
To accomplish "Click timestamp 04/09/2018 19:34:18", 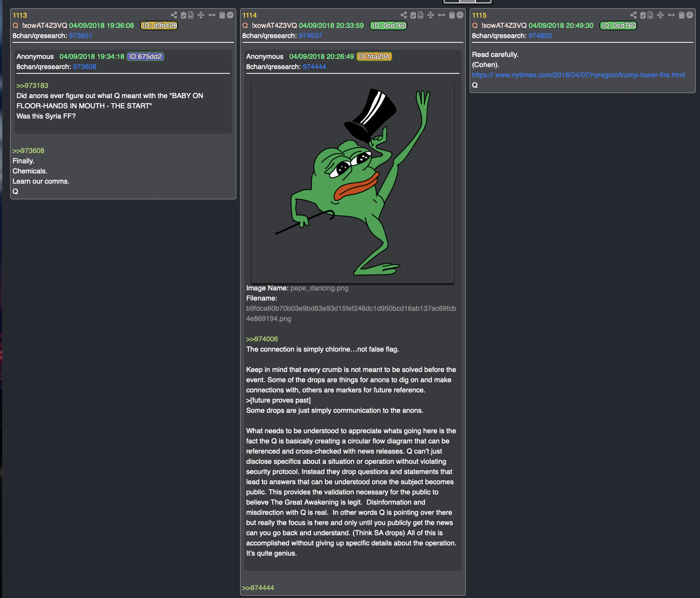I will pos(92,57).
